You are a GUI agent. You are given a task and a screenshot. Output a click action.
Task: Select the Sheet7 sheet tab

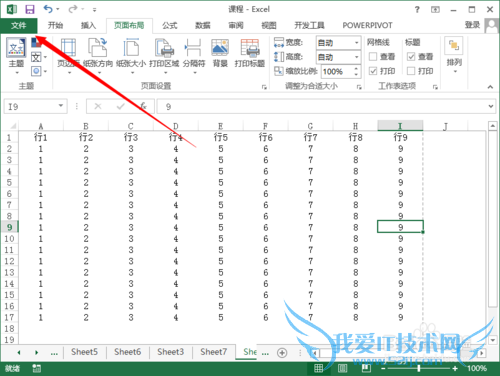point(214,352)
